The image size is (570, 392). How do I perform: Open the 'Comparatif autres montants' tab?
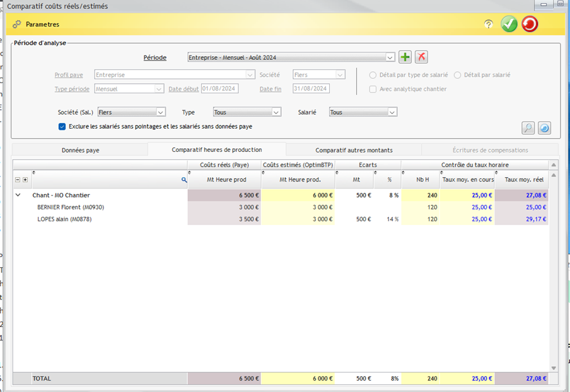point(354,150)
